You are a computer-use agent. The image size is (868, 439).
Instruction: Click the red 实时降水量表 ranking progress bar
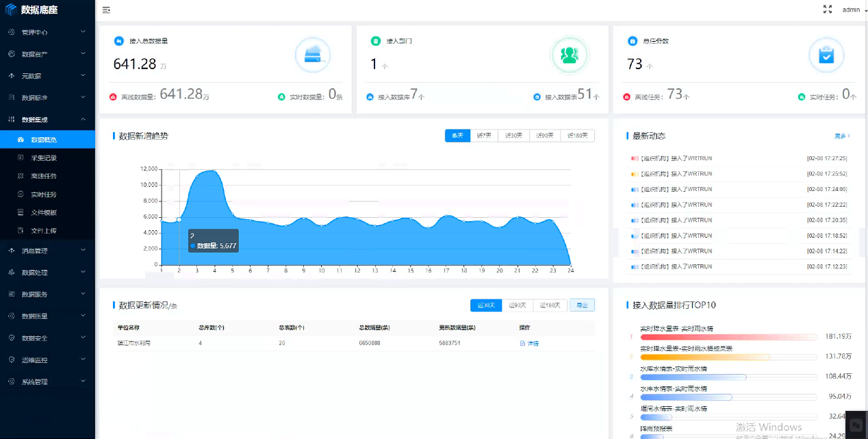point(728,337)
